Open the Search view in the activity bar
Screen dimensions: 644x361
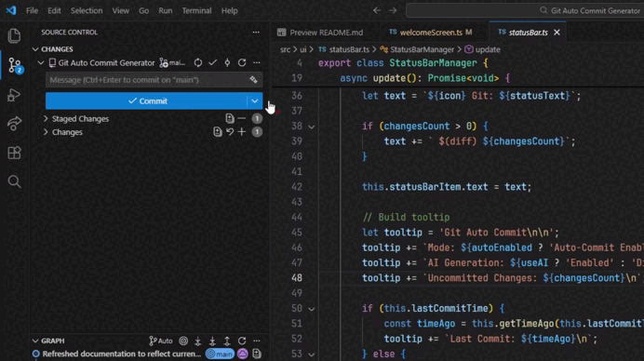pos(14,181)
